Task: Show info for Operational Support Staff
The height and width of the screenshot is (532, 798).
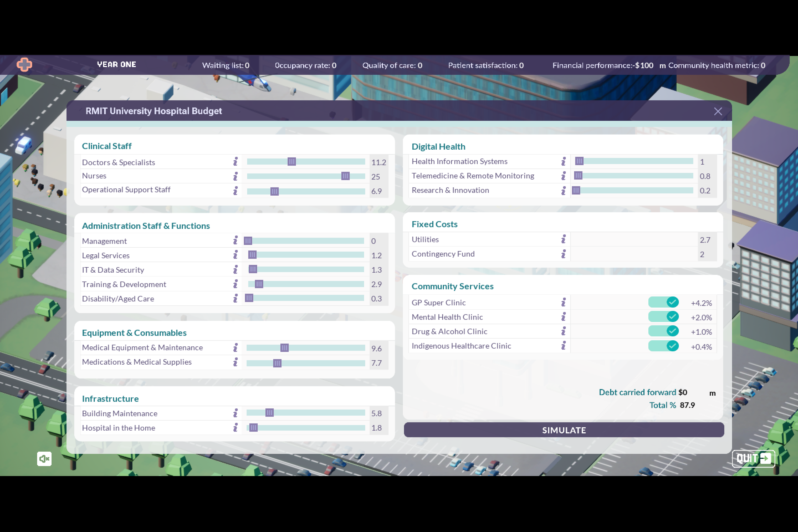Action: [236, 191]
